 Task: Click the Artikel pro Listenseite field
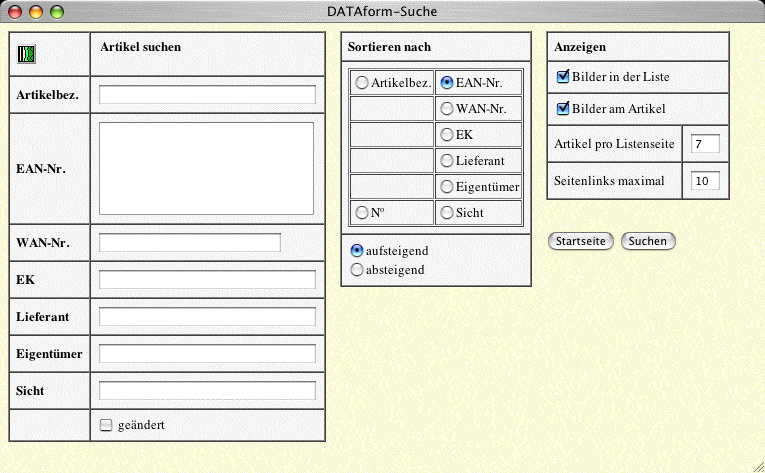pos(705,144)
